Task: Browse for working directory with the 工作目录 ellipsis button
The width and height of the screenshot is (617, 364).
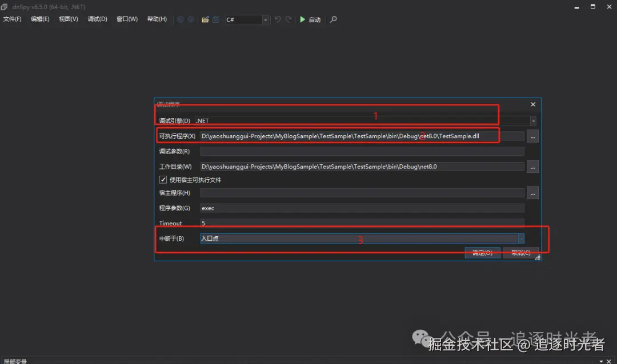Action: point(532,167)
